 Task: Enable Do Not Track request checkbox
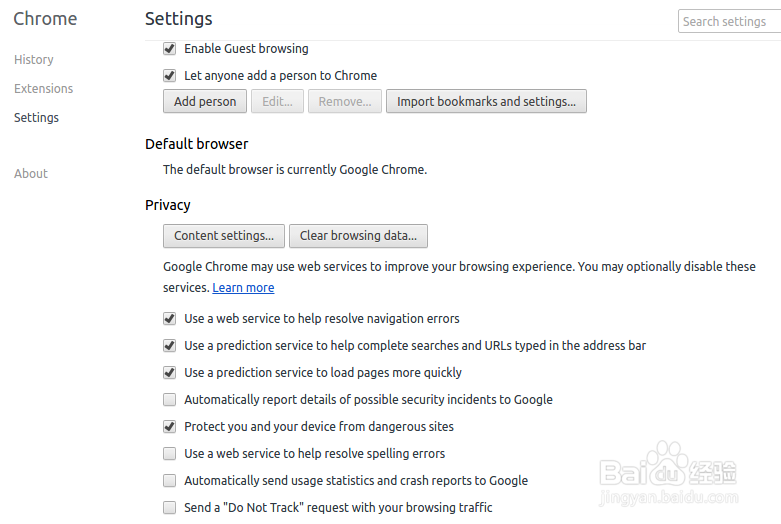click(x=170, y=507)
